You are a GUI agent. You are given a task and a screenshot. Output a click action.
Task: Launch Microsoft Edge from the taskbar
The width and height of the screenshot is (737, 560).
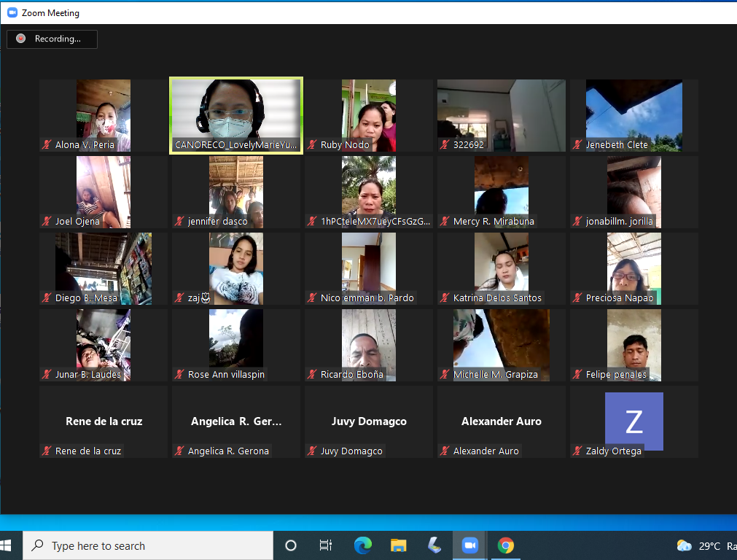[x=362, y=545]
